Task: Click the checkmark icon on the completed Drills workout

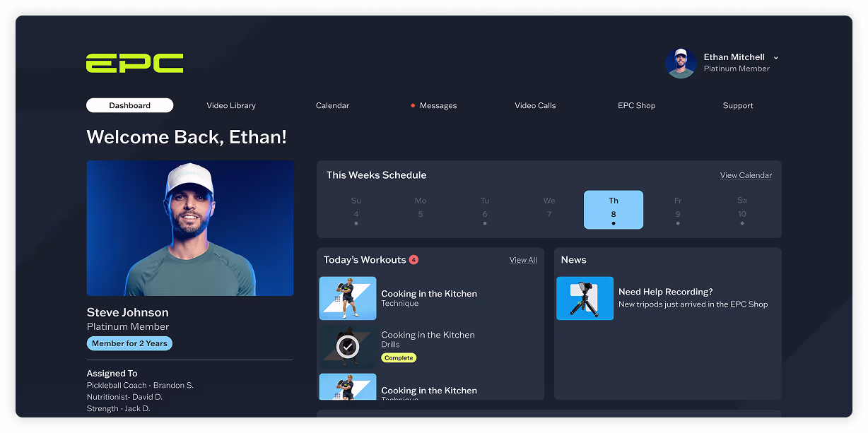Action: 348,346
